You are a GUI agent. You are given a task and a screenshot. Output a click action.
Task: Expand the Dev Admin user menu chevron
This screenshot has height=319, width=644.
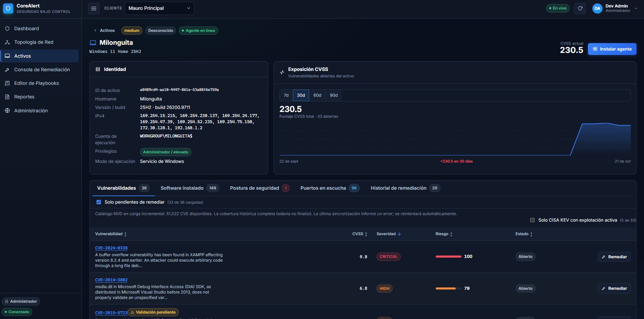point(636,8)
